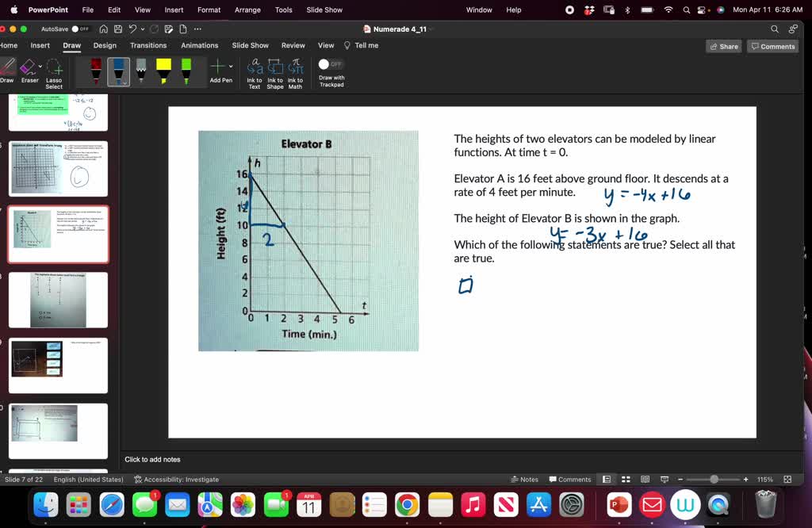This screenshot has height=528, width=812.
Task: Select the Eraser tool
Action: click(29, 71)
